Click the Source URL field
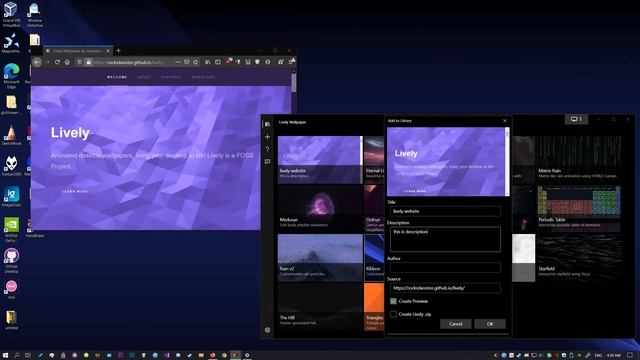The image size is (640, 360). (445, 288)
